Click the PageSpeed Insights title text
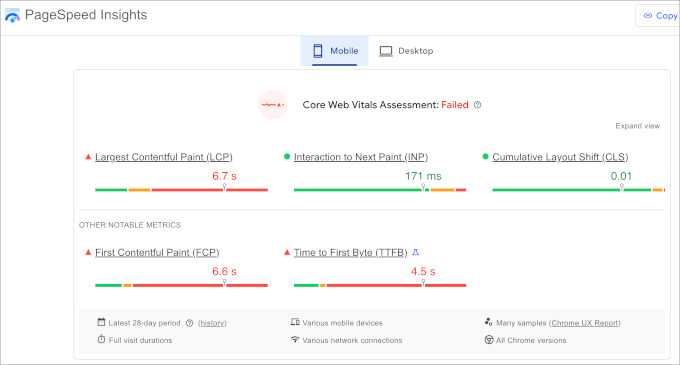Image resolution: width=680 pixels, height=365 pixels. pos(86,15)
